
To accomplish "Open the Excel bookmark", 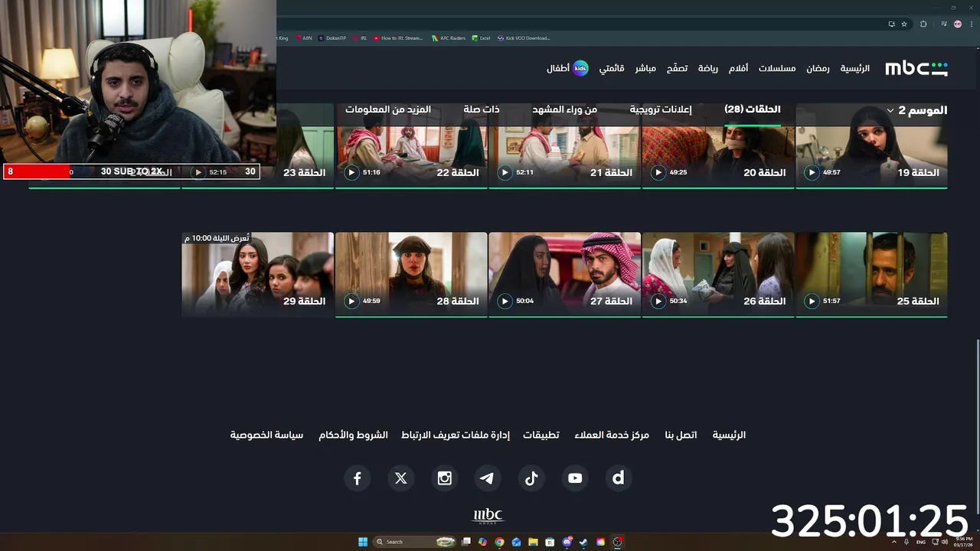I will (x=482, y=37).
